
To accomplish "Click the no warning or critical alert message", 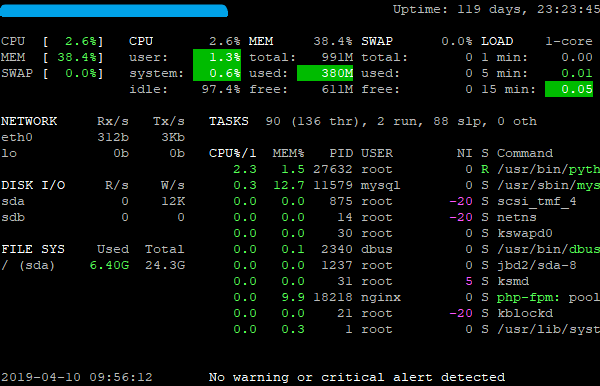I will click(x=357, y=378).
